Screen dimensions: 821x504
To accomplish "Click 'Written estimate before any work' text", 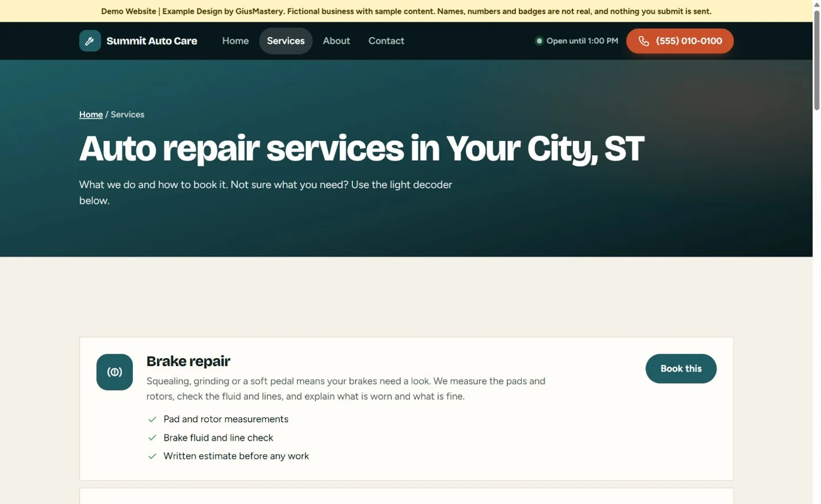I will [x=236, y=456].
